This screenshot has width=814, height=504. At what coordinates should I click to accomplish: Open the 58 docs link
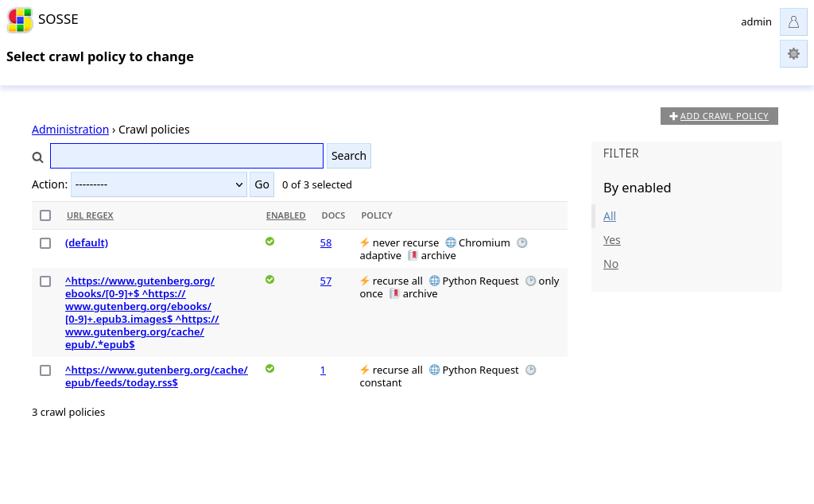(325, 243)
